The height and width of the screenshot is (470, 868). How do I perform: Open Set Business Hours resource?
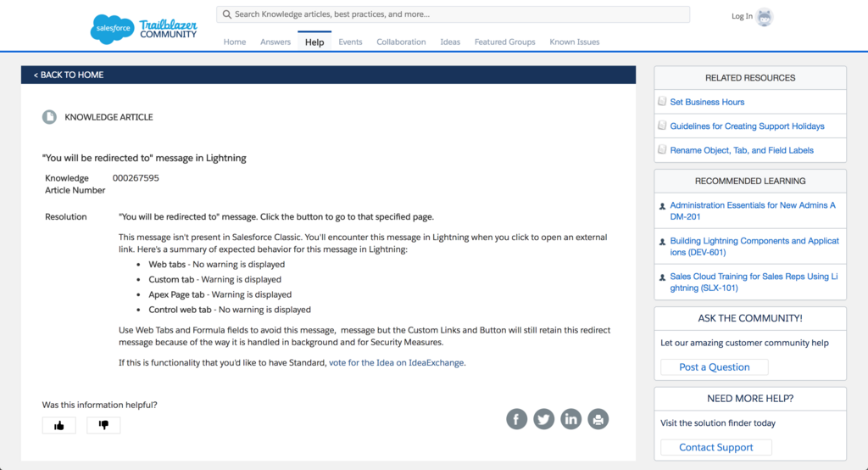point(707,102)
